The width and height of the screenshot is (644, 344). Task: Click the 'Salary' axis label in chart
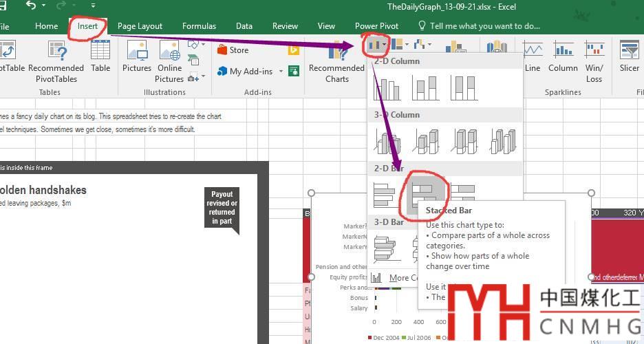click(359, 308)
